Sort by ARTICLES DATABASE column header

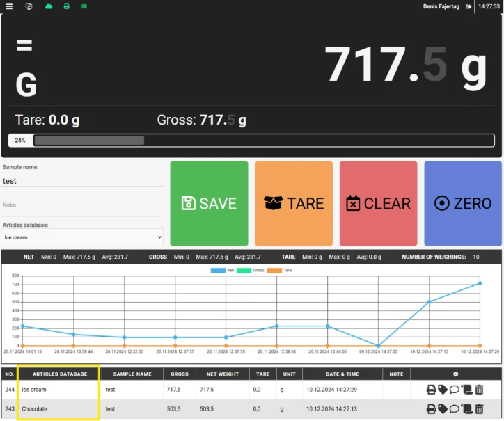60,374
